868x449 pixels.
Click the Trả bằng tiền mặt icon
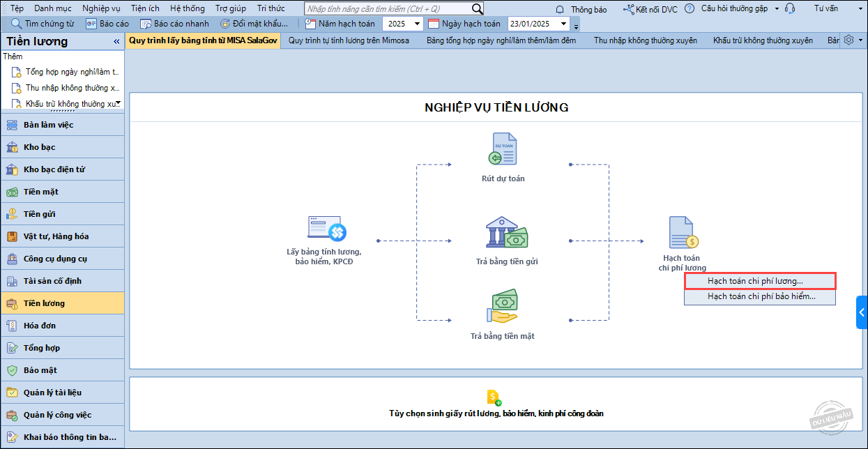click(x=502, y=305)
